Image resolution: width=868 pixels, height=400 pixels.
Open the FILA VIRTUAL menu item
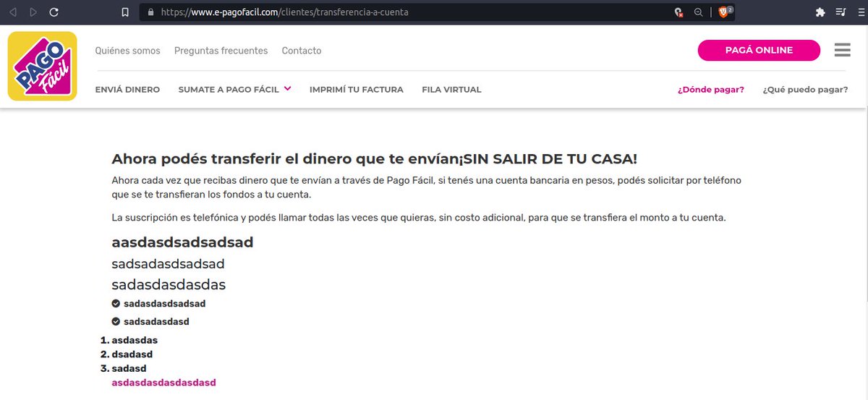click(x=452, y=90)
